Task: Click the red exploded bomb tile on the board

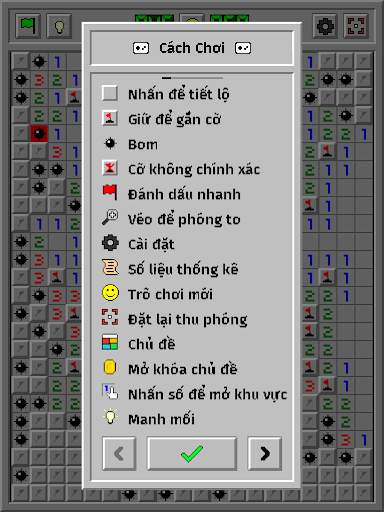Action: click(x=39, y=133)
